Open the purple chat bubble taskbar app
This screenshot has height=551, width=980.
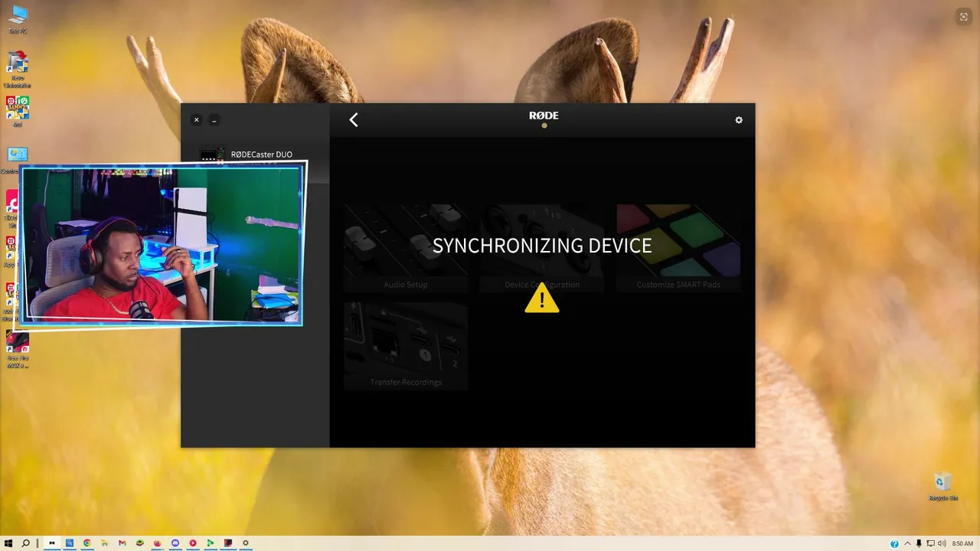(175, 543)
